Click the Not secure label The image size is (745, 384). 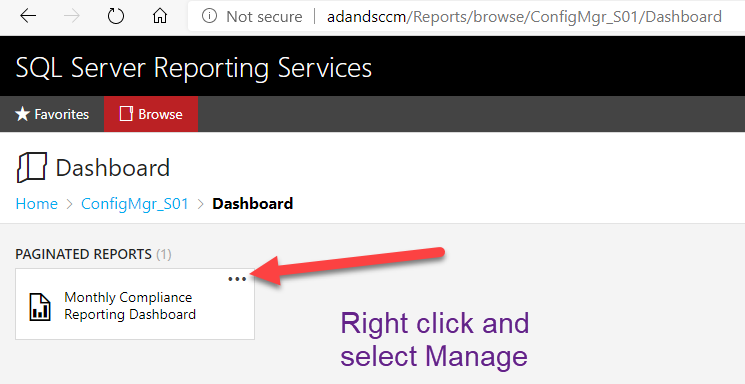pos(264,17)
